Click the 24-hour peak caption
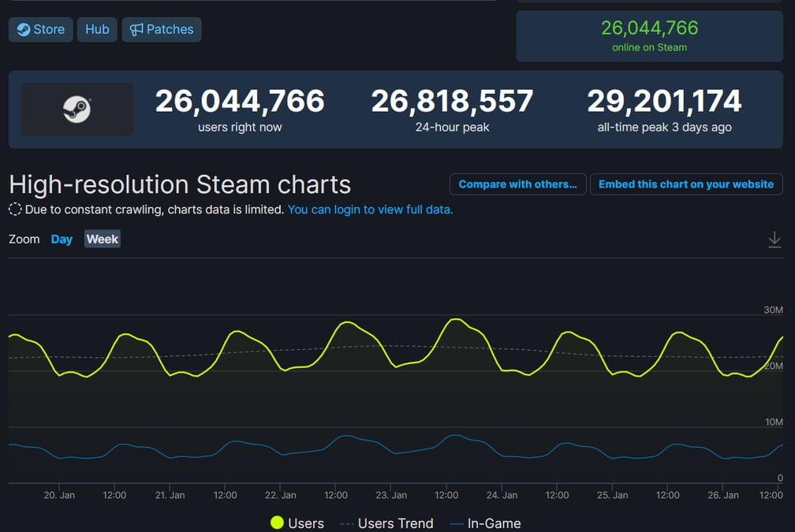This screenshot has width=795, height=532. point(452,127)
